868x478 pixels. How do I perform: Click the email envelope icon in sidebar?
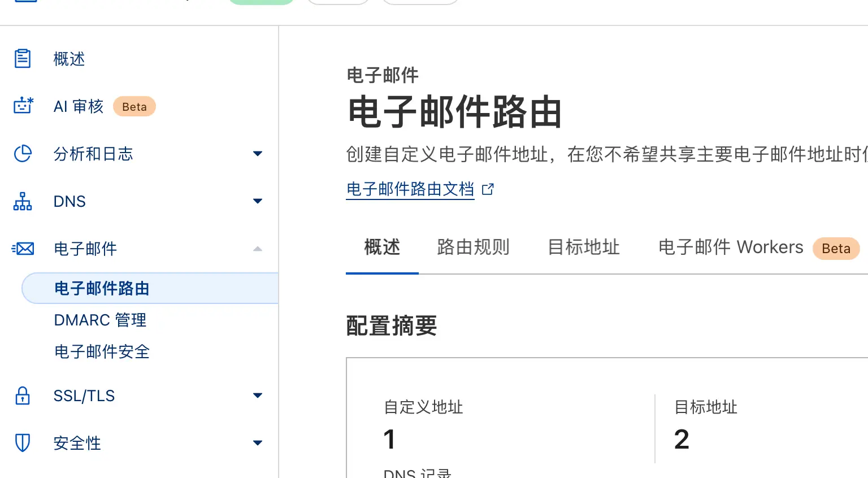23,249
